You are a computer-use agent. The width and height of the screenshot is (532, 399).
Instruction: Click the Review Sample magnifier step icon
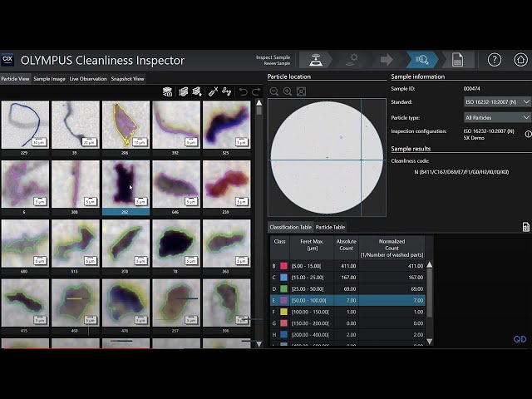[x=422, y=60]
